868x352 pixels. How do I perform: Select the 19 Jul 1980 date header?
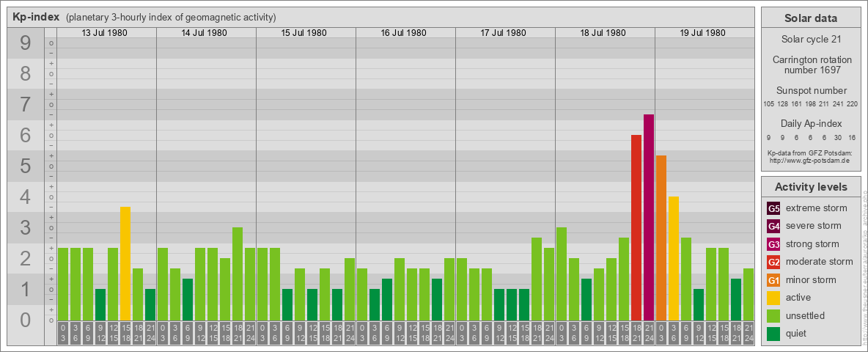(702, 33)
